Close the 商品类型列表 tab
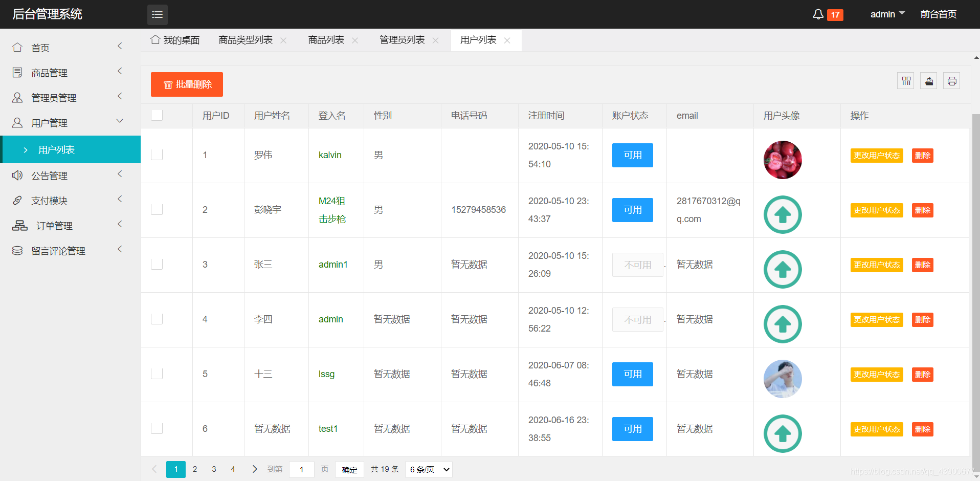 [283, 40]
